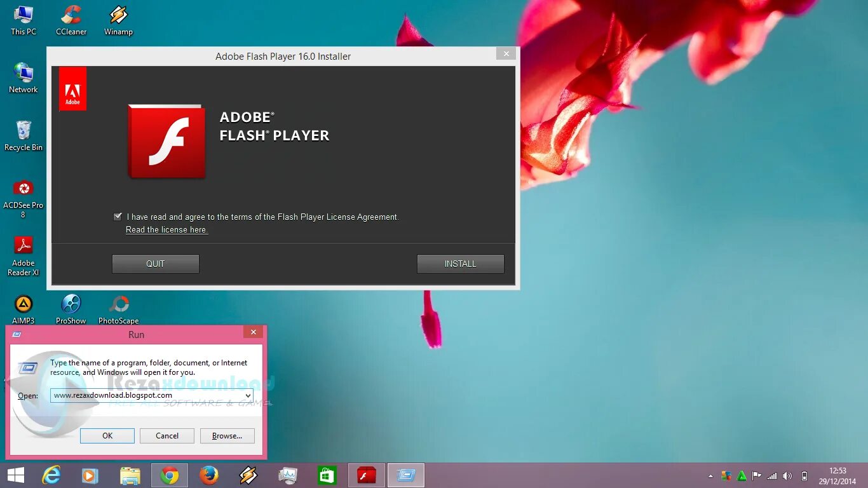The height and width of the screenshot is (488, 868).
Task: Open the performance monitor taskbar icon
Action: pos(288,475)
